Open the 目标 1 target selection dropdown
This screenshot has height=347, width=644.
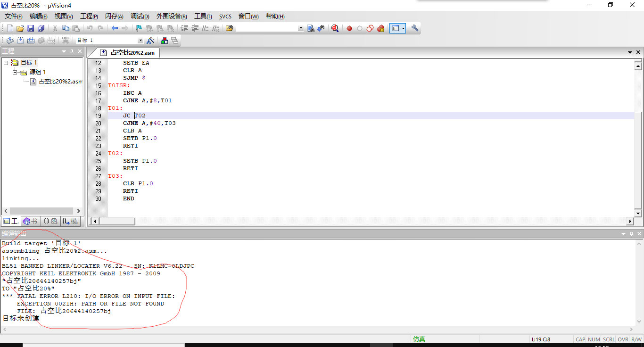(x=140, y=41)
